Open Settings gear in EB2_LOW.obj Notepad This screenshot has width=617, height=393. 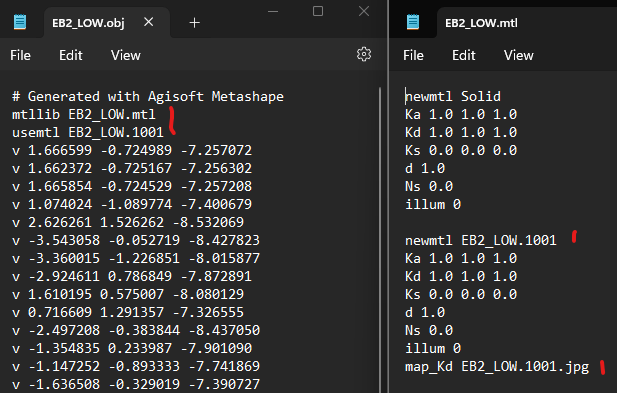[364, 54]
